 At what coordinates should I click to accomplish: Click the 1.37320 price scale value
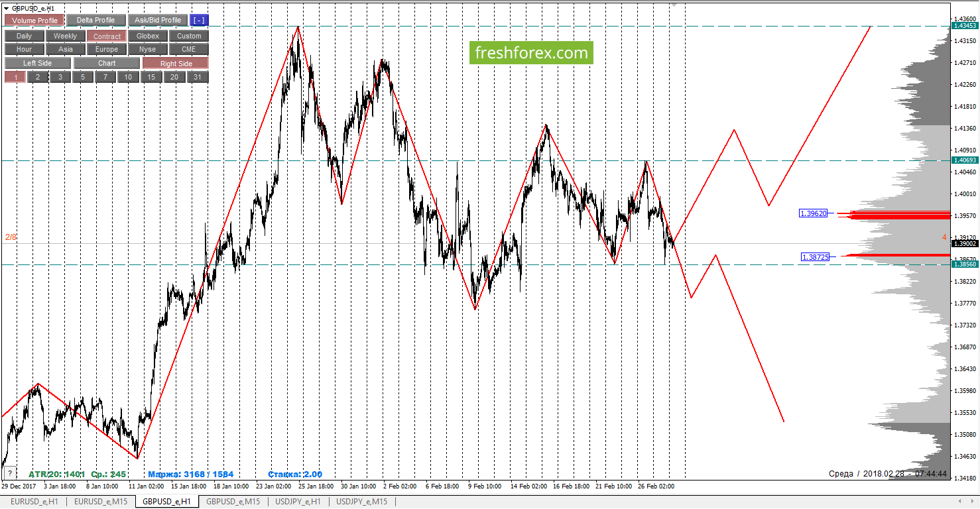965,325
